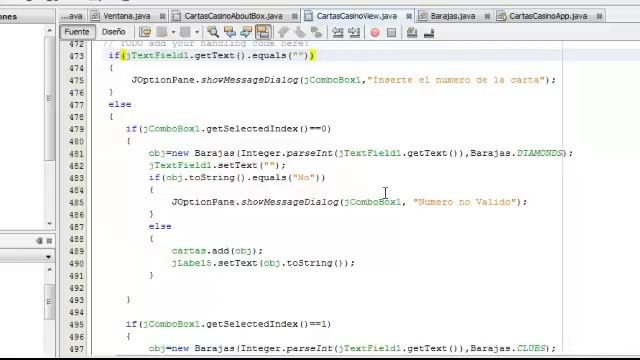
Task: Click Barajas.CLUBS in line 497
Action: point(508,348)
